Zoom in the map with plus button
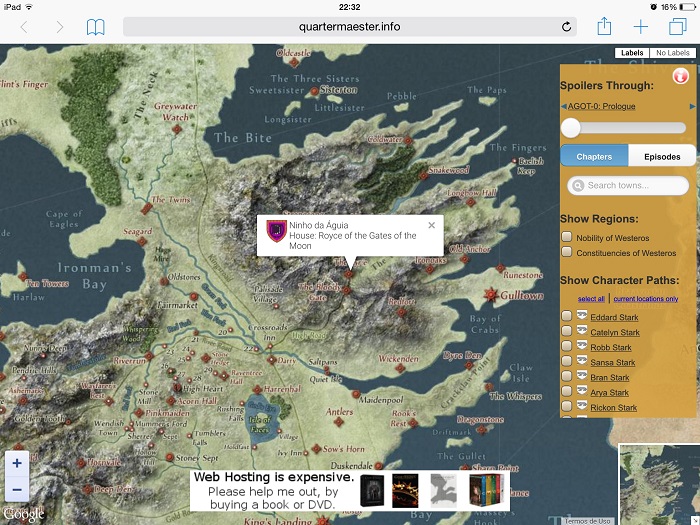Screen dimensions: 700x525 tap(17, 464)
